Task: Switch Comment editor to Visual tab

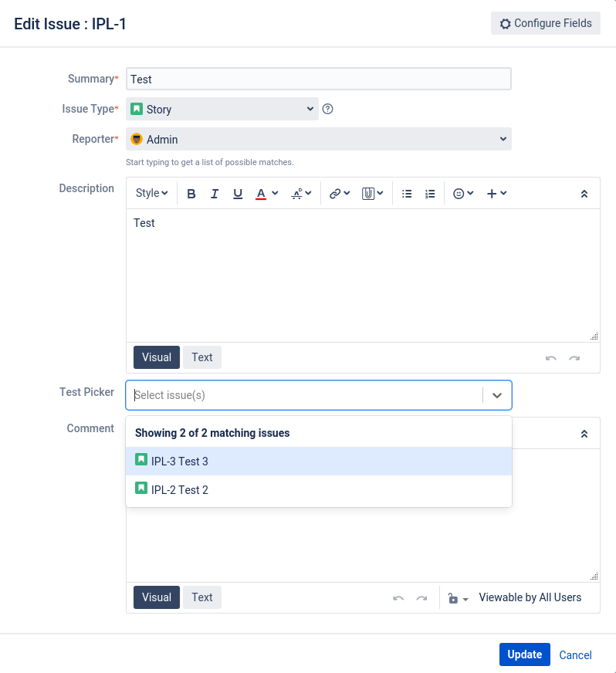Action: tap(157, 597)
